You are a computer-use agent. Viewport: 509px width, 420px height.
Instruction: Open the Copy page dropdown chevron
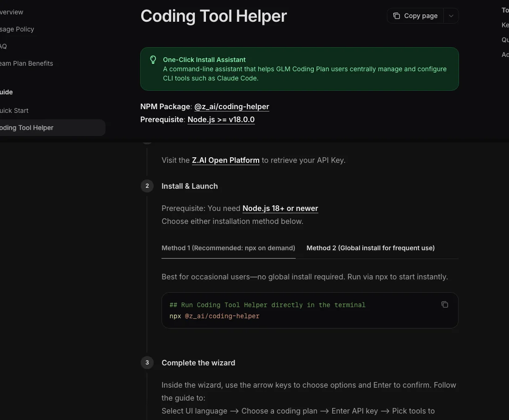point(451,16)
